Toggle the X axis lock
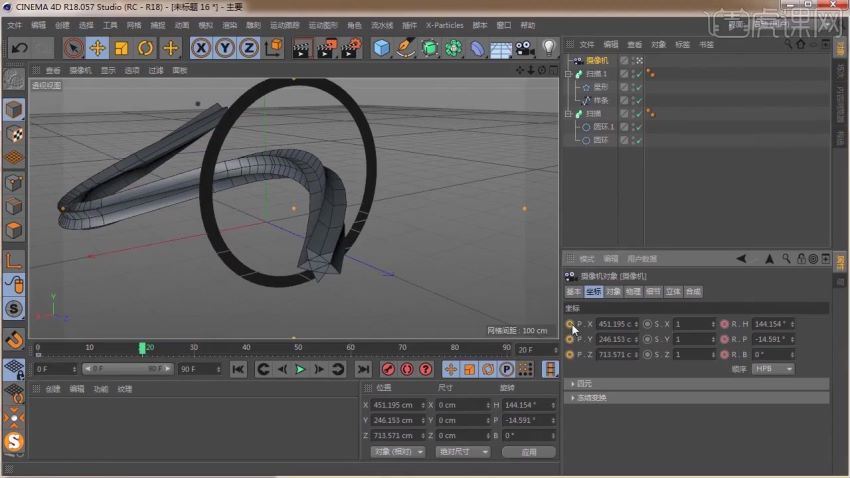Image resolution: width=850 pixels, height=478 pixels. coord(201,48)
